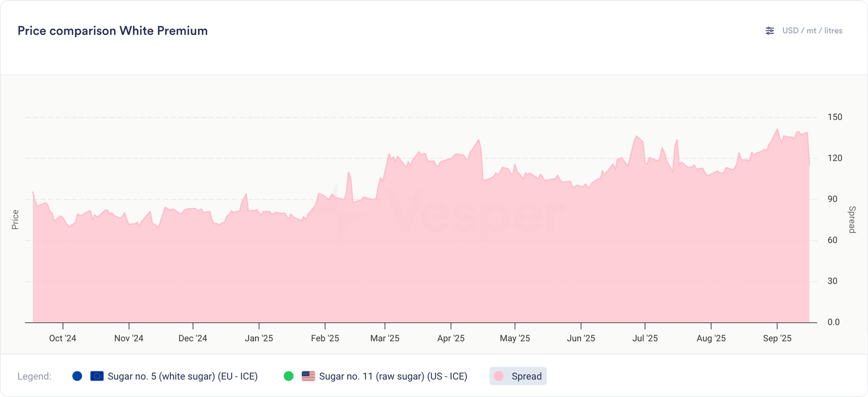This screenshot has width=868, height=397.
Task: Click the Price comparison White Premium title
Action: click(112, 31)
